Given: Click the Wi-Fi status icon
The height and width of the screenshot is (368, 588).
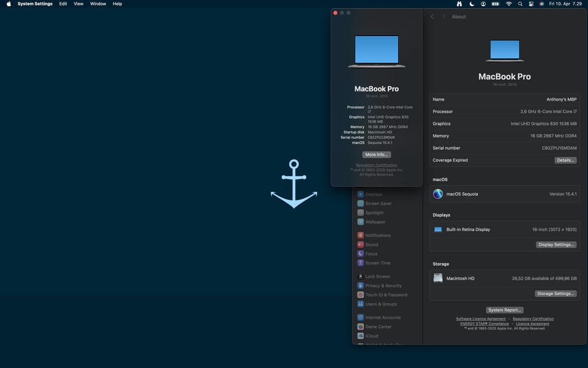Looking at the screenshot, I should [x=508, y=4].
